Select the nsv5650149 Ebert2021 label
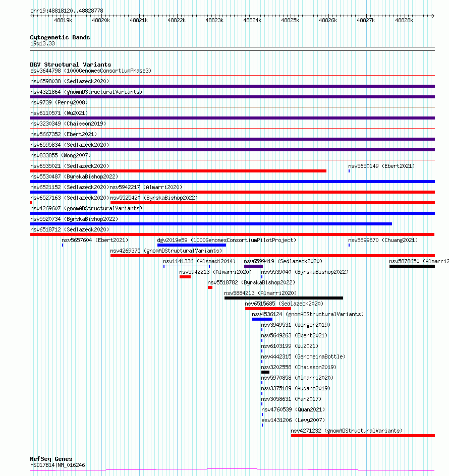The image size is (449, 476). [381, 166]
